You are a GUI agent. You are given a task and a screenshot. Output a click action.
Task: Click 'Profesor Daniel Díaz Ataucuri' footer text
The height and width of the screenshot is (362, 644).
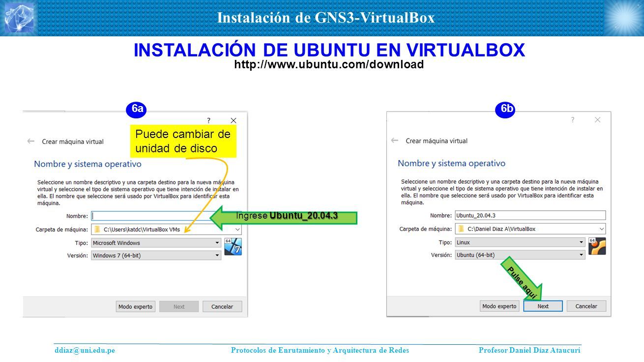(529, 350)
